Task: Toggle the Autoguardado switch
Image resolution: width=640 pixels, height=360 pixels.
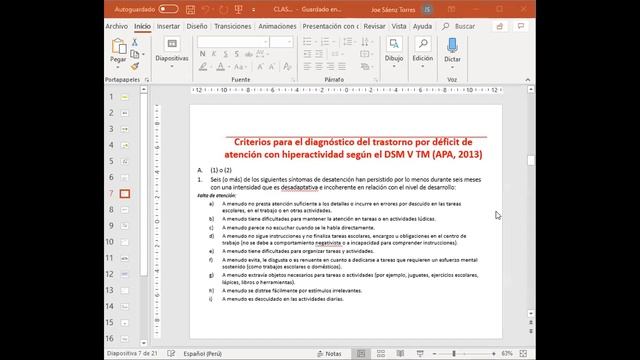Action: coord(168,9)
